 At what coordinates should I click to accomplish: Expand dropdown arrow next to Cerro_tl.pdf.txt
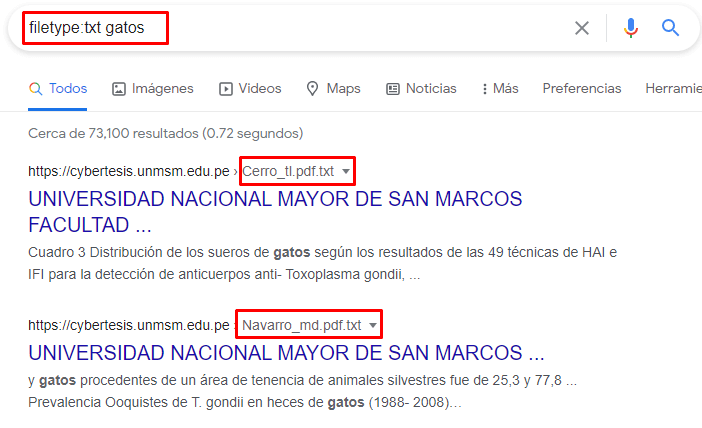[346, 171]
